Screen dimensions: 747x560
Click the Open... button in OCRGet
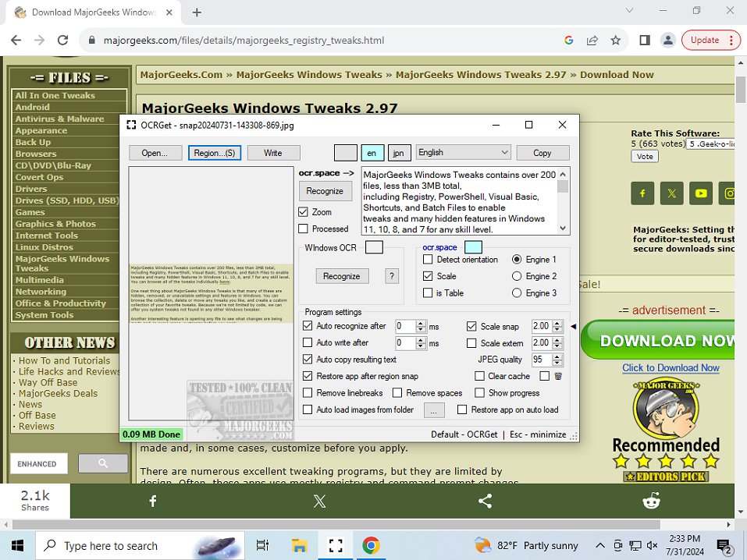click(155, 153)
